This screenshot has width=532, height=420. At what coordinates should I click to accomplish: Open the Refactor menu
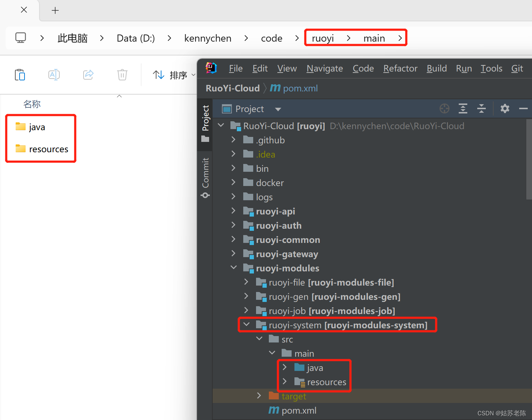tap(400, 68)
